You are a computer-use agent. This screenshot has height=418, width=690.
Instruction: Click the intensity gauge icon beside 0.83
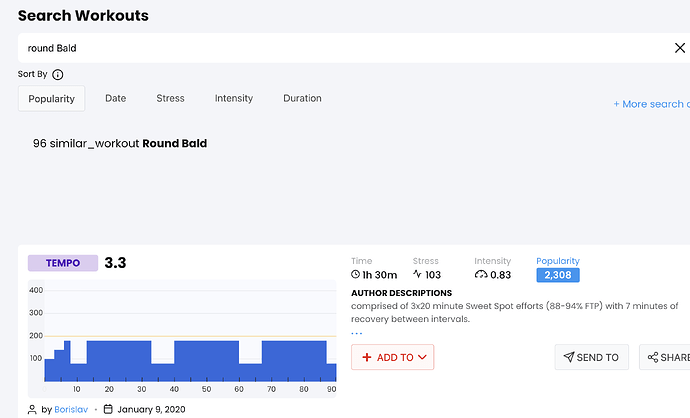[481, 275]
